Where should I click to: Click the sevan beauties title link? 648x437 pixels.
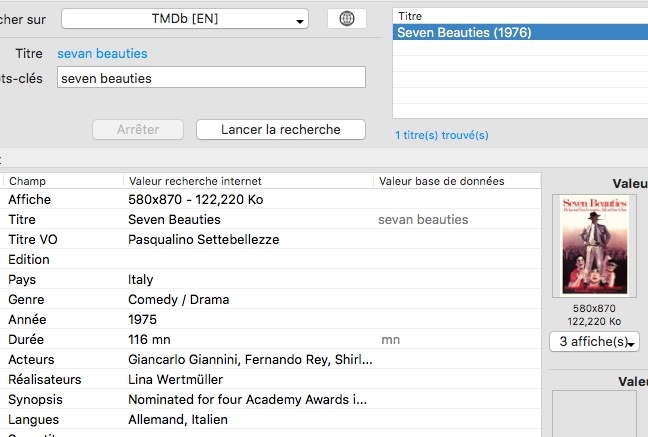coord(102,53)
